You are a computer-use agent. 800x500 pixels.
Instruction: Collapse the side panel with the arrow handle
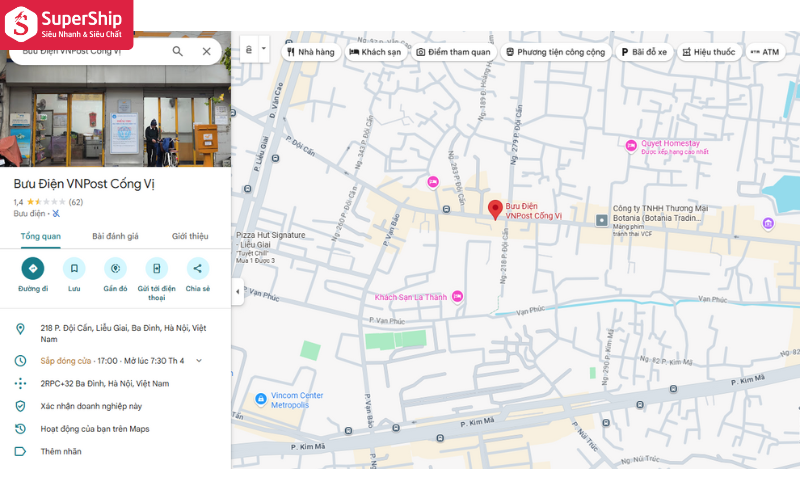pos(237,291)
